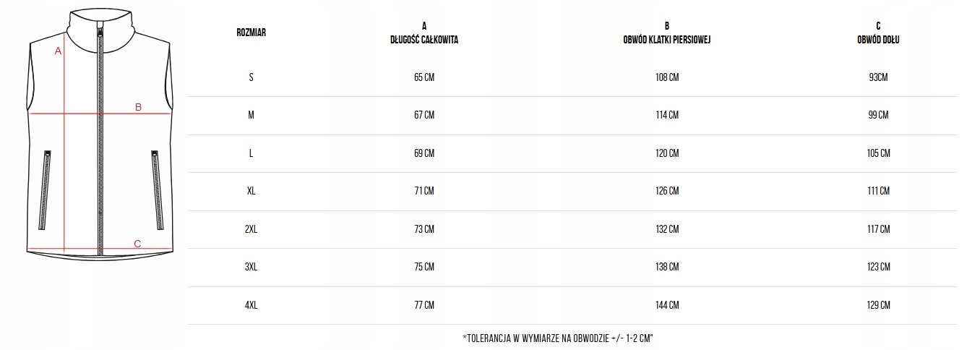980x350 pixels.
Task: Click the 111 CM bottom circumference value
Action: [879, 191]
